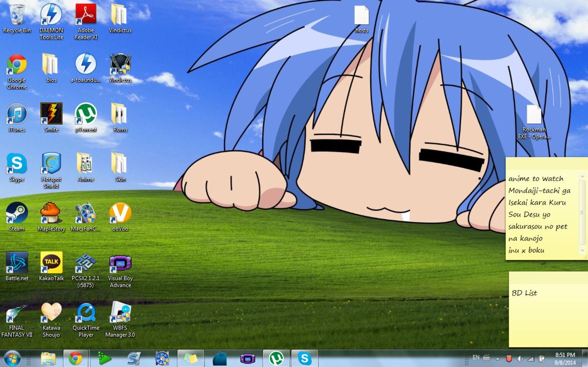Viewport: 588px width, 367px height.
Task: Open the Steam desktop shortcut
Action: [17, 214]
